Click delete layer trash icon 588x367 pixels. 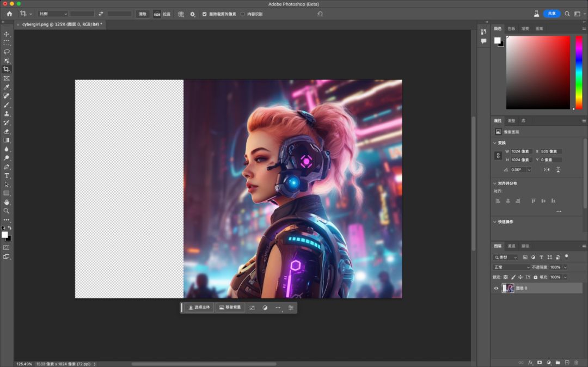[576, 362]
